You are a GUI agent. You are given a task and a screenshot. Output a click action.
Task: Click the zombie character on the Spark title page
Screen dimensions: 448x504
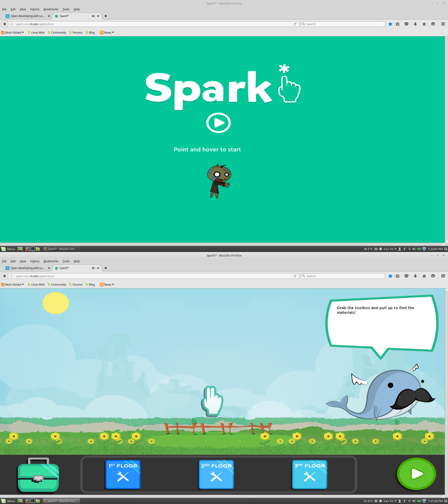click(218, 181)
